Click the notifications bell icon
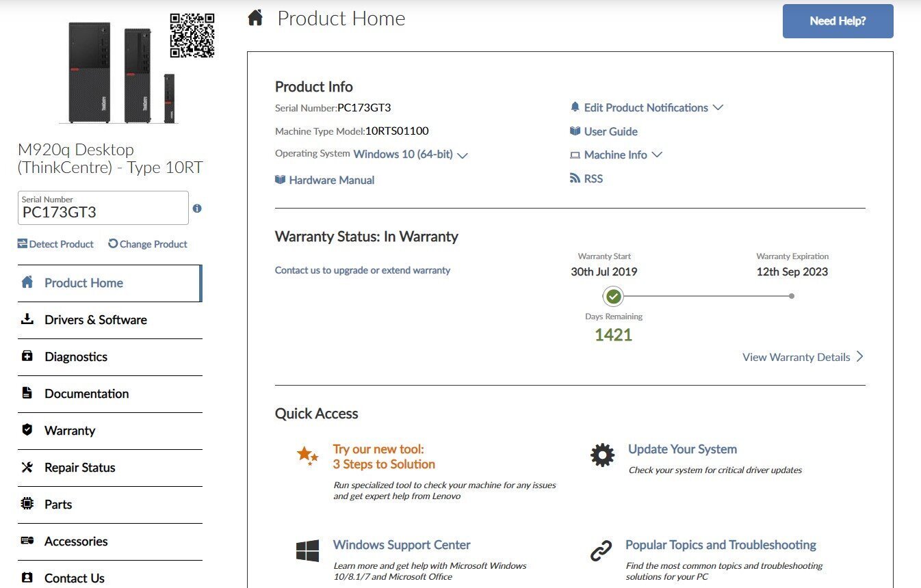The image size is (921, 588). point(575,107)
